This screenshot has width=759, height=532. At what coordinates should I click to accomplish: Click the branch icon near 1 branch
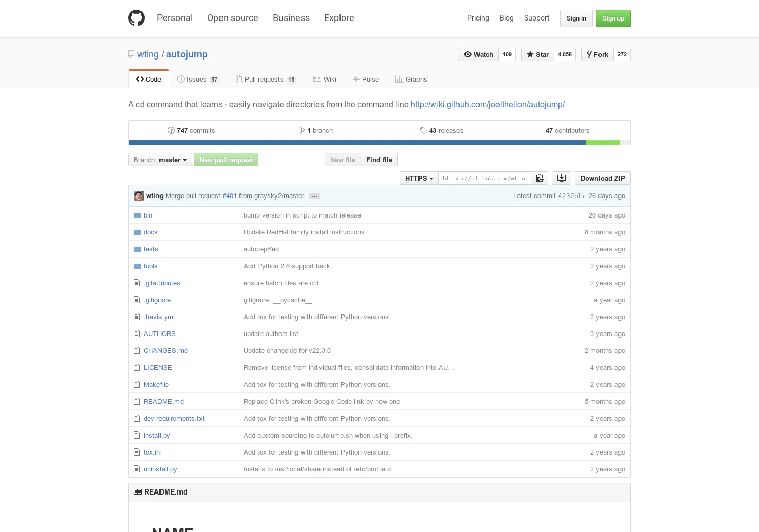(303, 130)
